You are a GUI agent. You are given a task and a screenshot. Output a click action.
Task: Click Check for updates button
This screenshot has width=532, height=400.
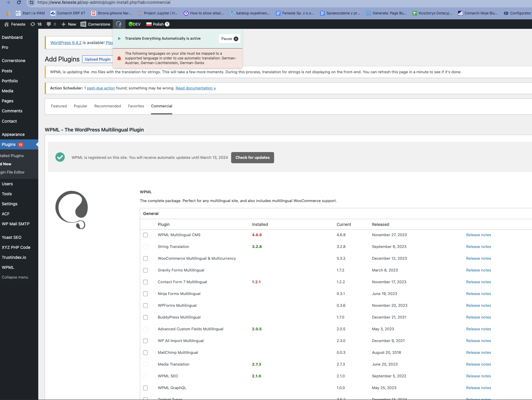tap(252, 157)
